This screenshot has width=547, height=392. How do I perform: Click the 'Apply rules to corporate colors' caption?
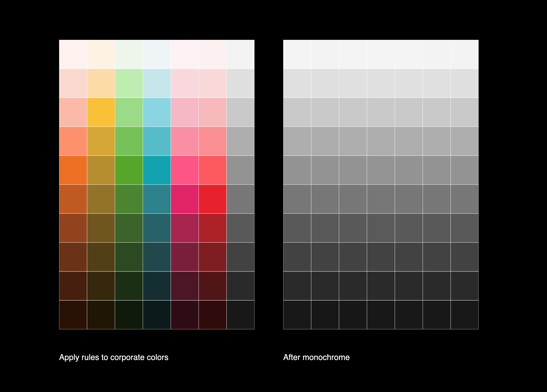coord(114,357)
